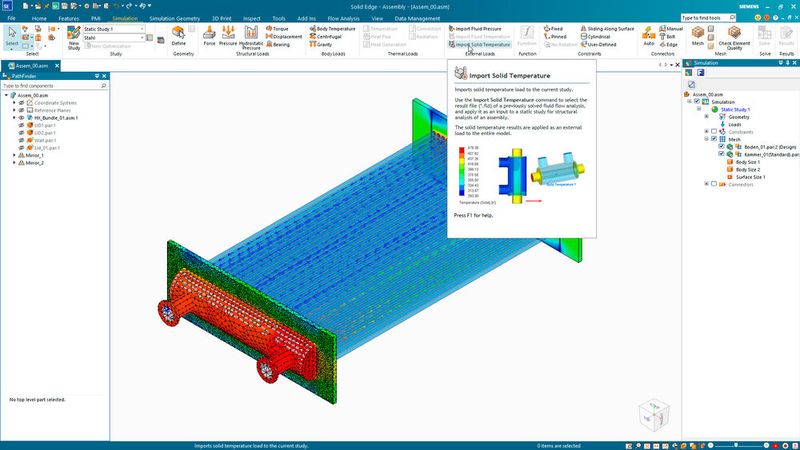
Task: Toggle Boden_01.par:2 mesh checkbox
Action: (x=721, y=146)
